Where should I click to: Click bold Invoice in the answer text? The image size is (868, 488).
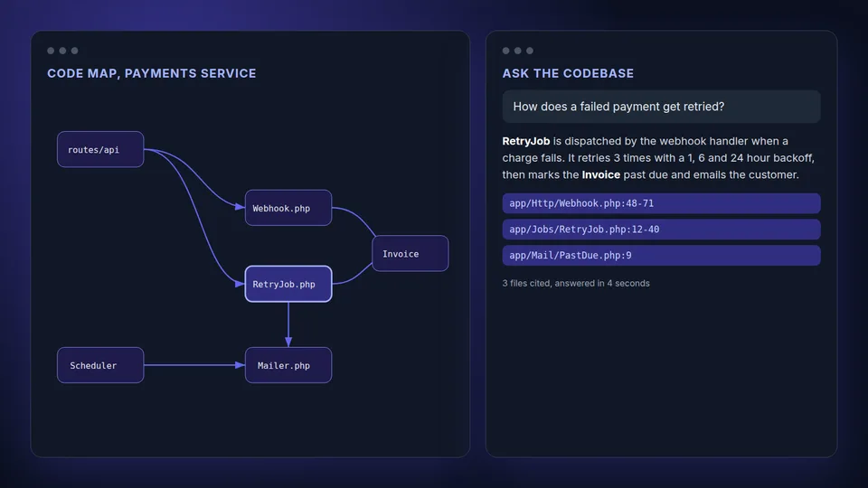[x=600, y=174]
